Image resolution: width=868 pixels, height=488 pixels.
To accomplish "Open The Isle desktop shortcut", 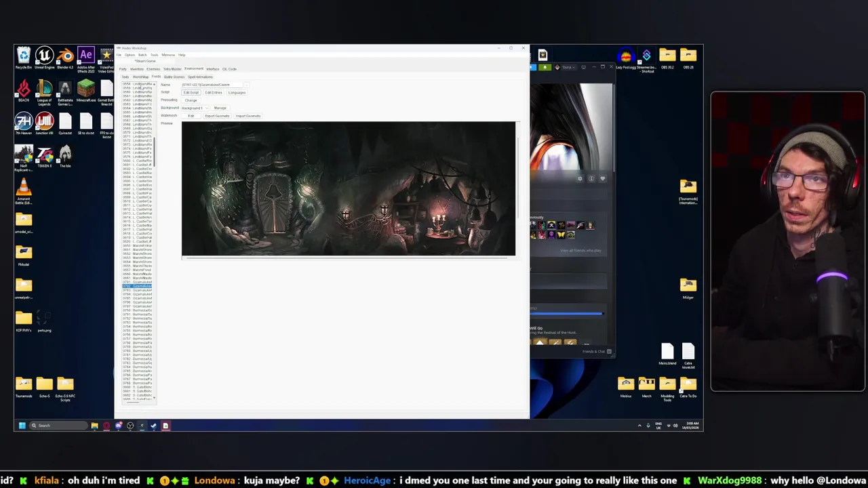I will [x=65, y=156].
